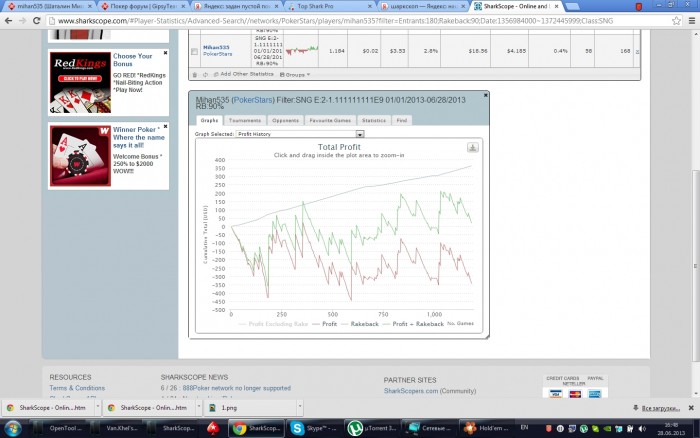Switch to the Tournaments tab
This screenshot has width=700, height=438.
click(245, 120)
